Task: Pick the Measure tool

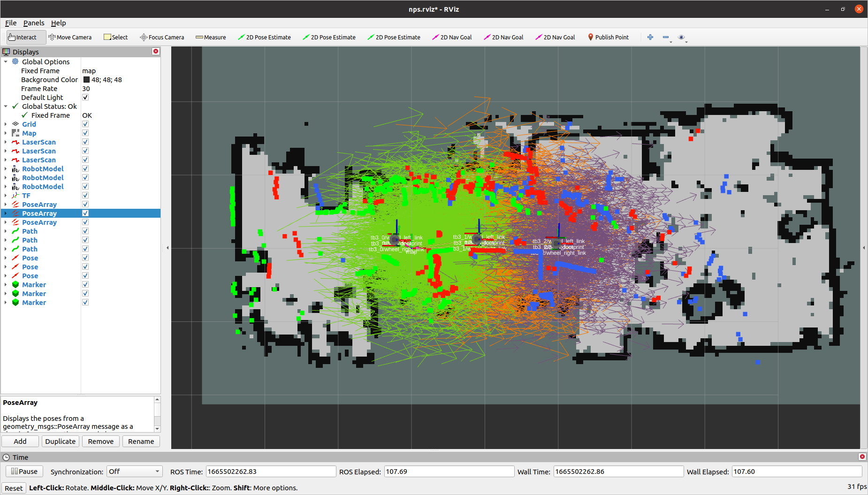Action: coord(211,37)
